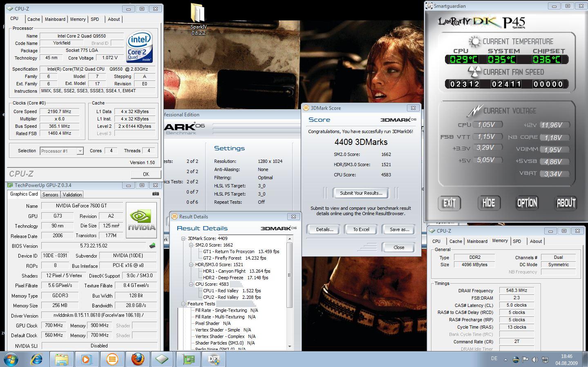Click the Result Details window title icon
This screenshot has width=588, height=367.
(x=174, y=216)
